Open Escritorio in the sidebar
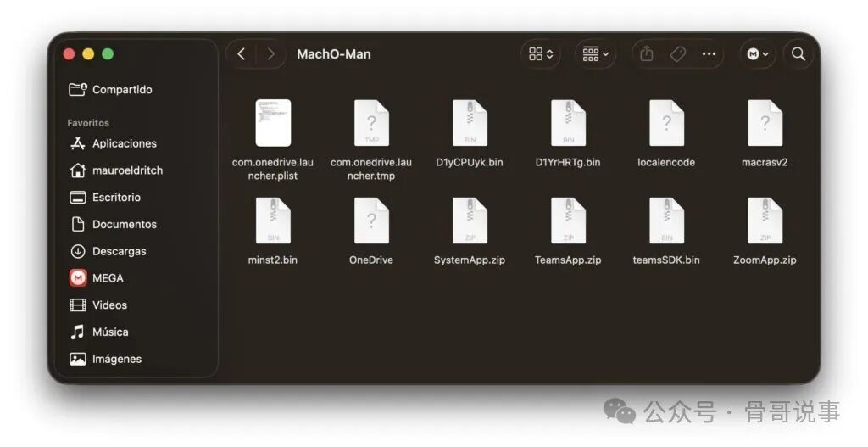The image size is (868, 447). [x=105, y=197]
